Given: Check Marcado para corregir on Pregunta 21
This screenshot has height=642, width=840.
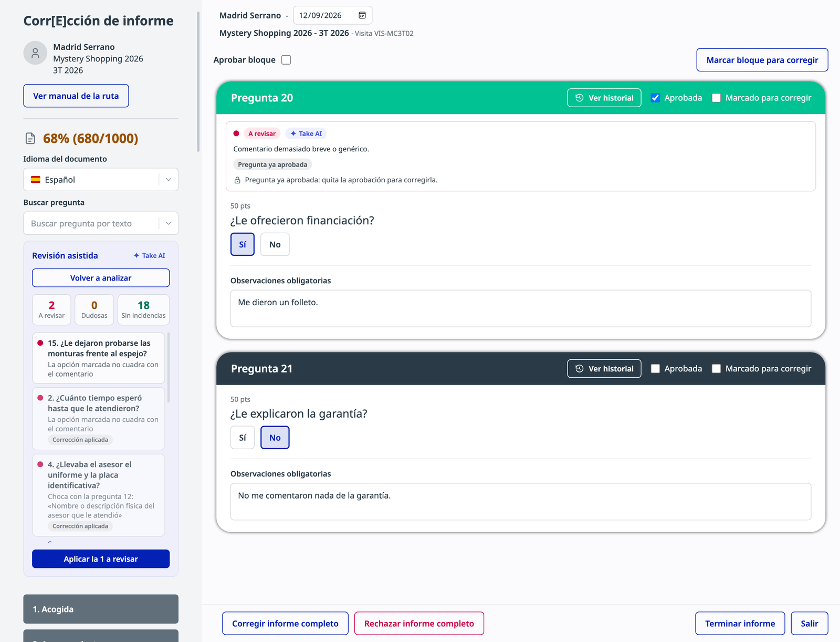Looking at the screenshot, I should pos(716,369).
